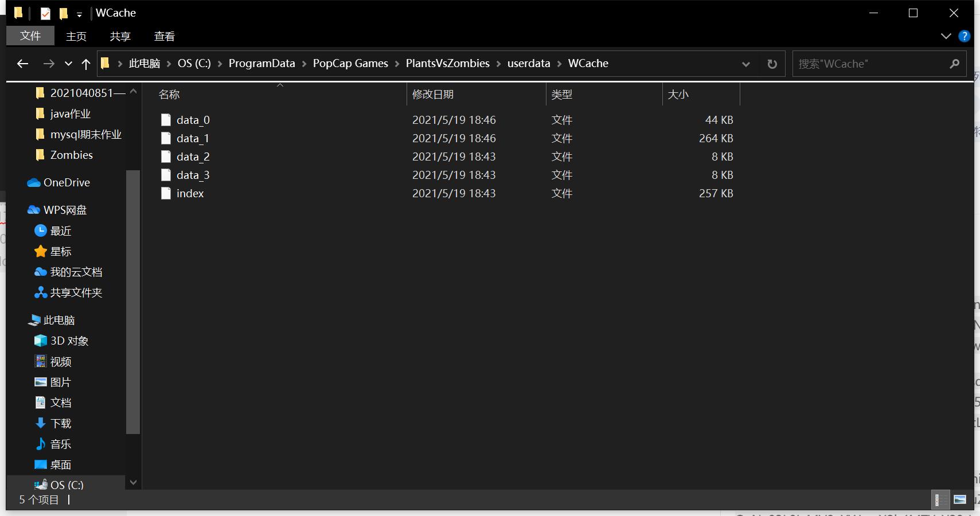980x516 pixels.
Task: Sort by 类型 column header
Action: click(x=562, y=95)
